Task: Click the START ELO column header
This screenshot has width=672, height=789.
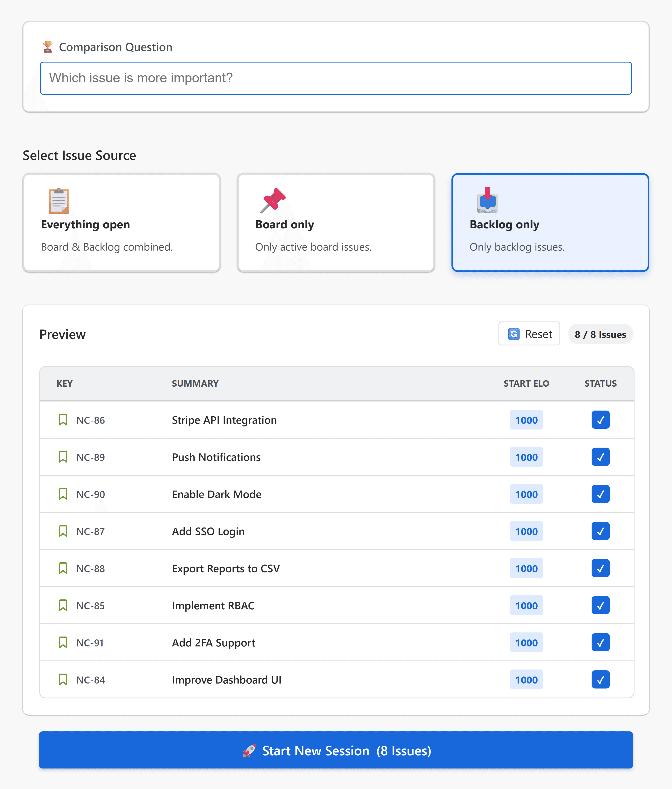Action: 526,383
